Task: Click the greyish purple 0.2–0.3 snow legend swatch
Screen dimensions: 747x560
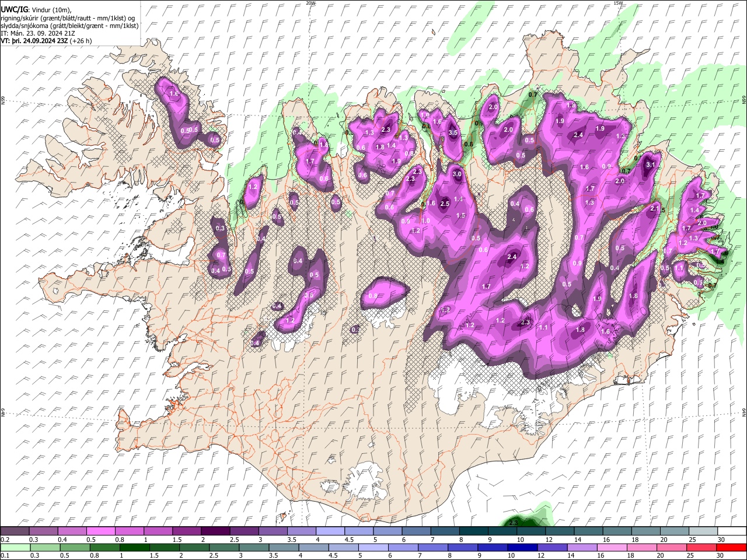Action: (15, 531)
